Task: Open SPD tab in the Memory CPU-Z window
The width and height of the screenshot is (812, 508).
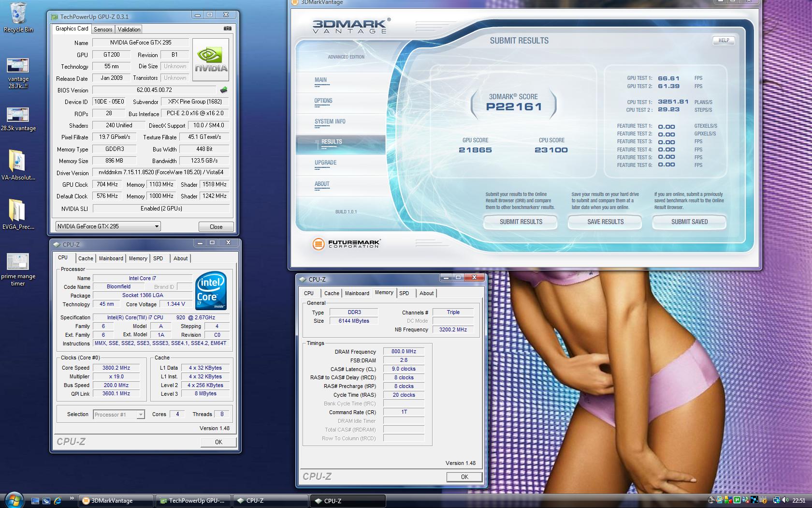Action: [404, 293]
